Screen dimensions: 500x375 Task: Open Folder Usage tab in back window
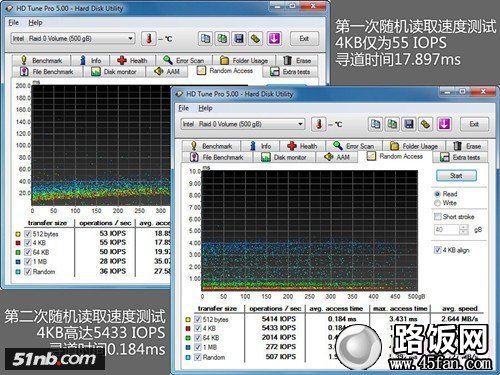(x=244, y=60)
